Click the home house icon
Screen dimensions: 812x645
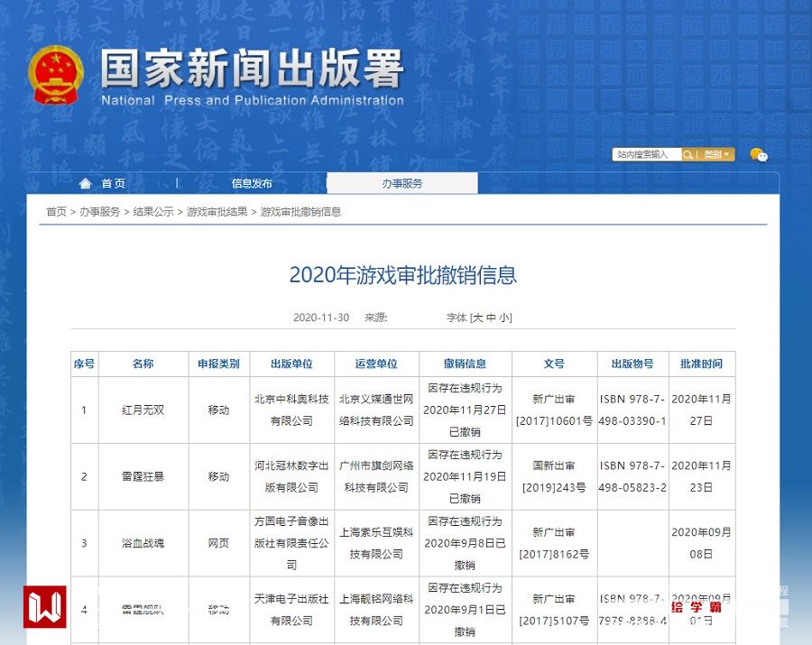(x=86, y=183)
